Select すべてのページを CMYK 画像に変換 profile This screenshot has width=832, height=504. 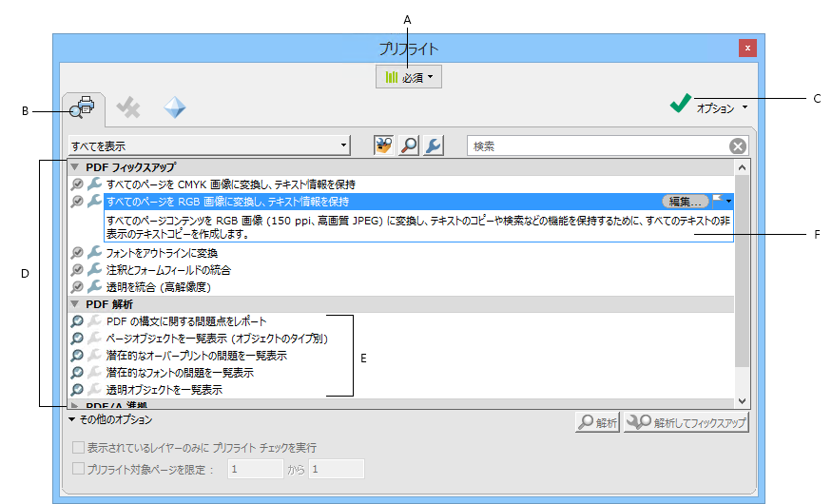231,184
